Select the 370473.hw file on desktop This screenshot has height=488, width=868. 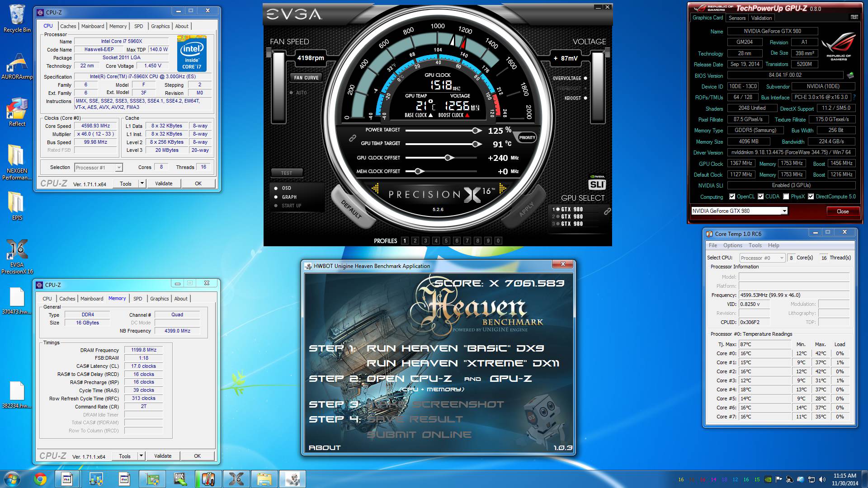[x=17, y=300]
